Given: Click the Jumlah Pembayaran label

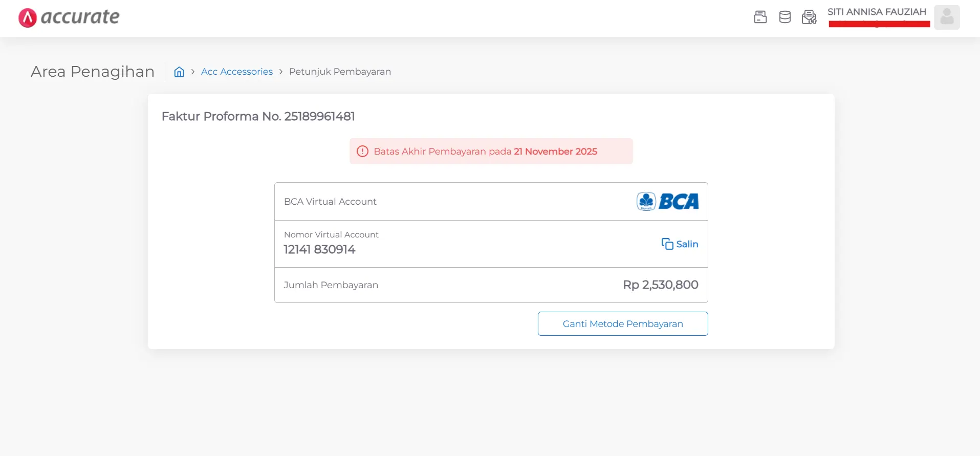Looking at the screenshot, I should (331, 285).
